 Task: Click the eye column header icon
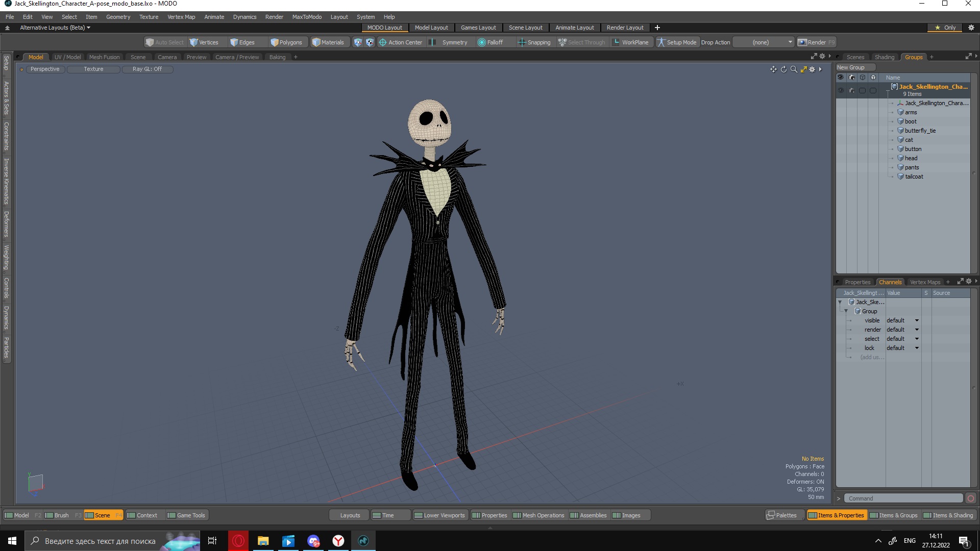click(x=841, y=78)
